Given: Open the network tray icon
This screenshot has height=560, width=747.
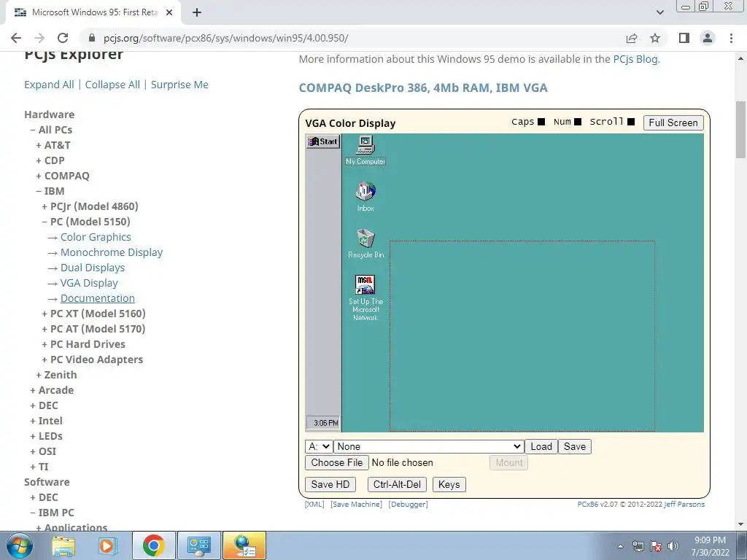Looking at the screenshot, I should pos(638,546).
